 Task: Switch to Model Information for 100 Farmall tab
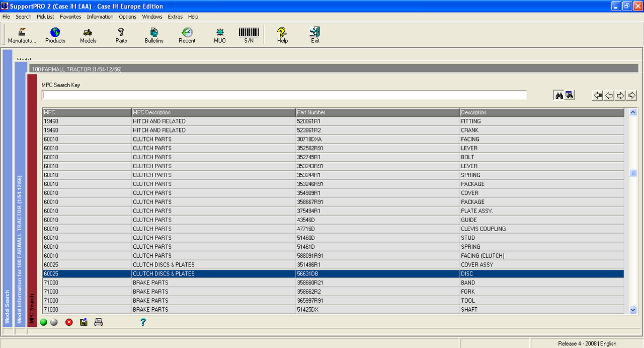[20, 194]
